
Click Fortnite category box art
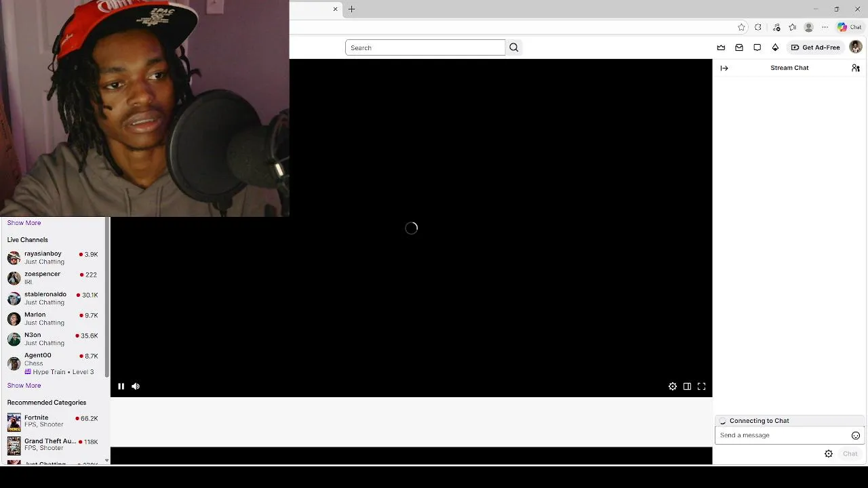coord(14,422)
